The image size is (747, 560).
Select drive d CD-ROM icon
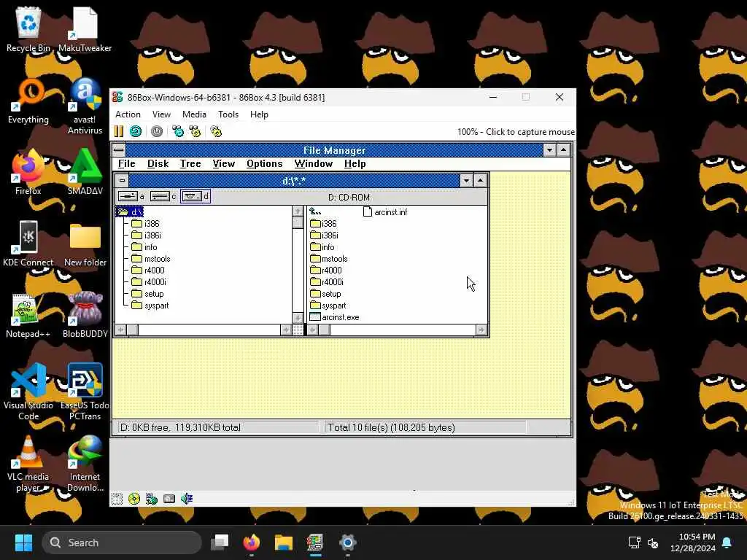click(x=196, y=196)
